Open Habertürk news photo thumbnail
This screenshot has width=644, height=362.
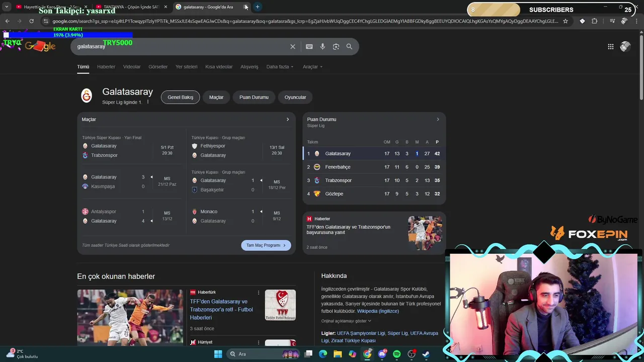130,317
